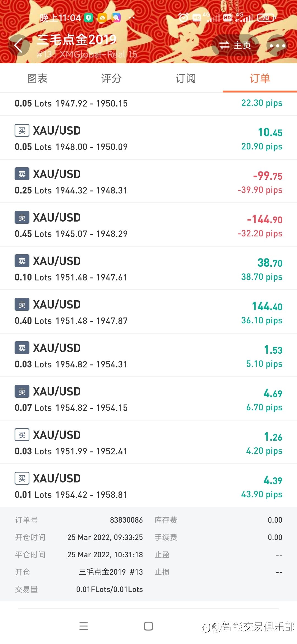Tap the 卖 icon on the 0.25 Lots order
The width and height of the screenshot is (297, 644).
point(22,174)
